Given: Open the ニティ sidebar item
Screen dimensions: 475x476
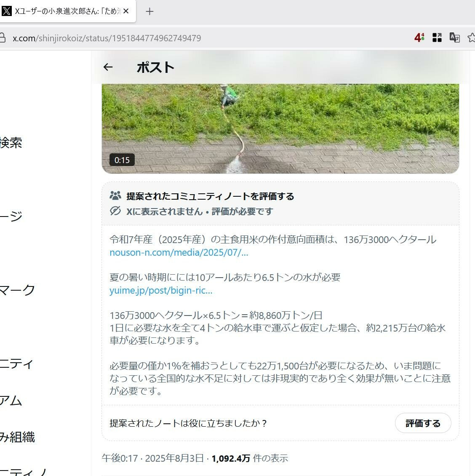Looking at the screenshot, I should click(x=16, y=364).
